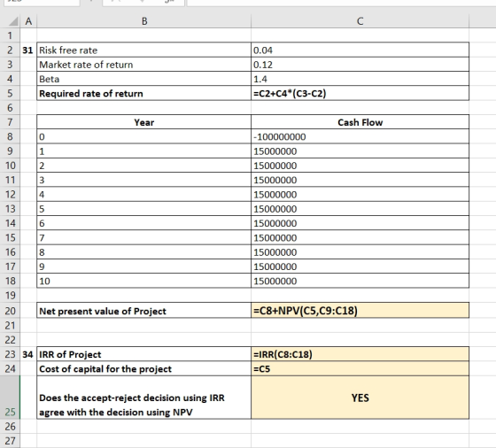This screenshot has height=448, width=496.
Task: Click the =C5 formula cell
Action: point(360,368)
